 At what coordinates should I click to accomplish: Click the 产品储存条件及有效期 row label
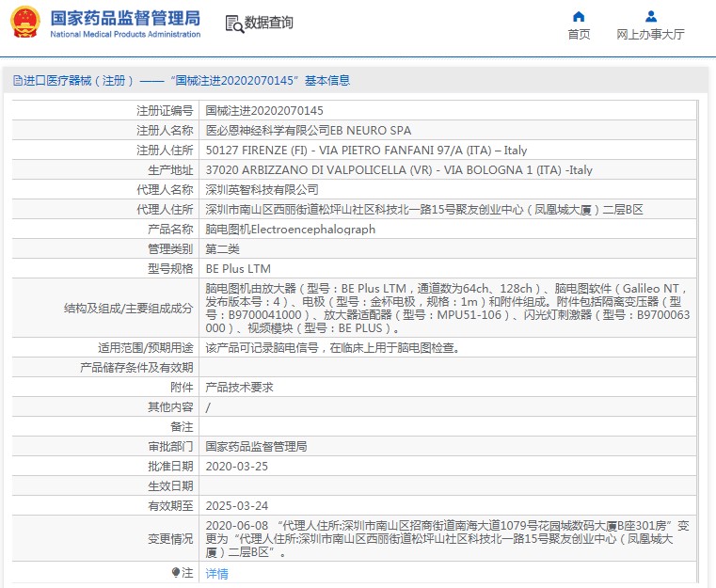[136, 368]
